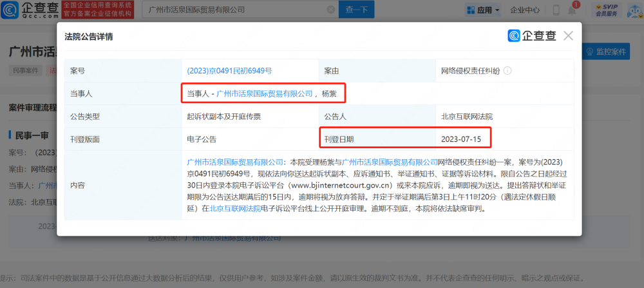Open the 应用 dropdown menu
The height and width of the screenshot is (288, 644).
(x=482, y=10)
